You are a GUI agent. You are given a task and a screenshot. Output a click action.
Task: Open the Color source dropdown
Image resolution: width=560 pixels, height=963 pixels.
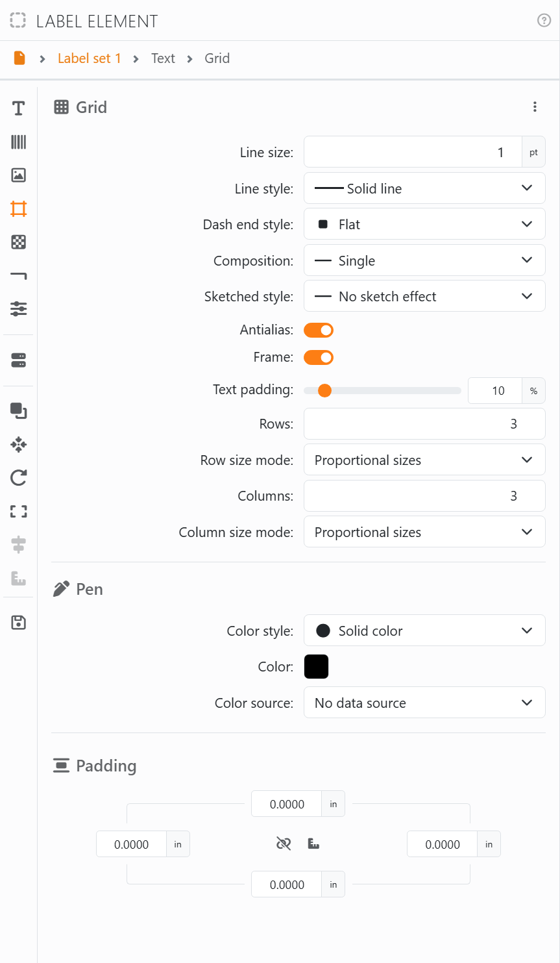(424, 703)
